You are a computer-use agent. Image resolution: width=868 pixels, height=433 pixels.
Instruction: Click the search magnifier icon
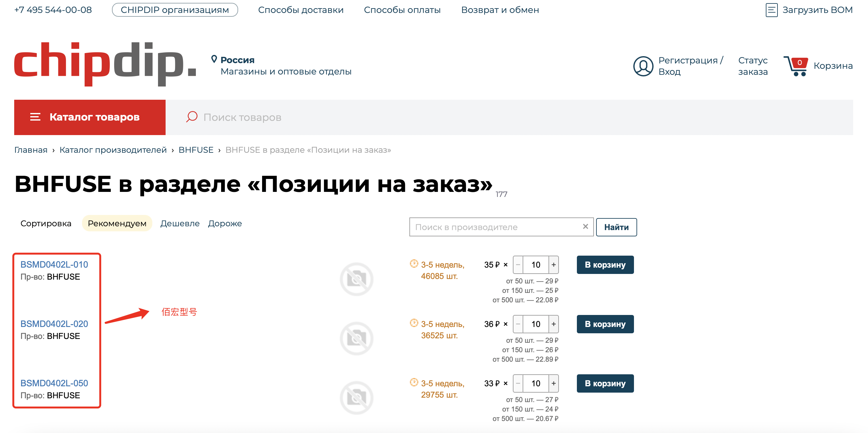point(192,117)
